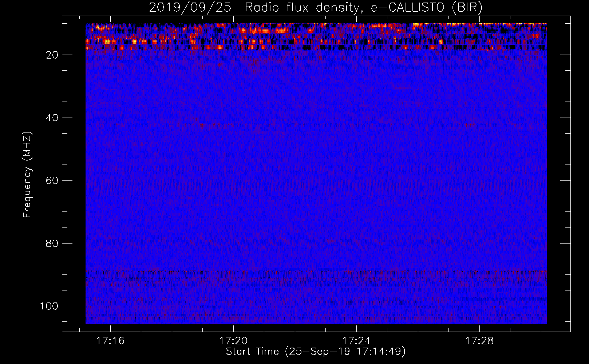Click the 60 MHz frequency label

pos(52,181)
